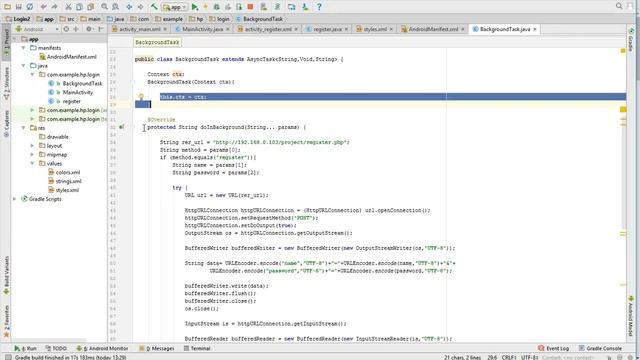640x360 pixels.
Task: Click the Copy icon in the toolbar
Action: (79, 7)
